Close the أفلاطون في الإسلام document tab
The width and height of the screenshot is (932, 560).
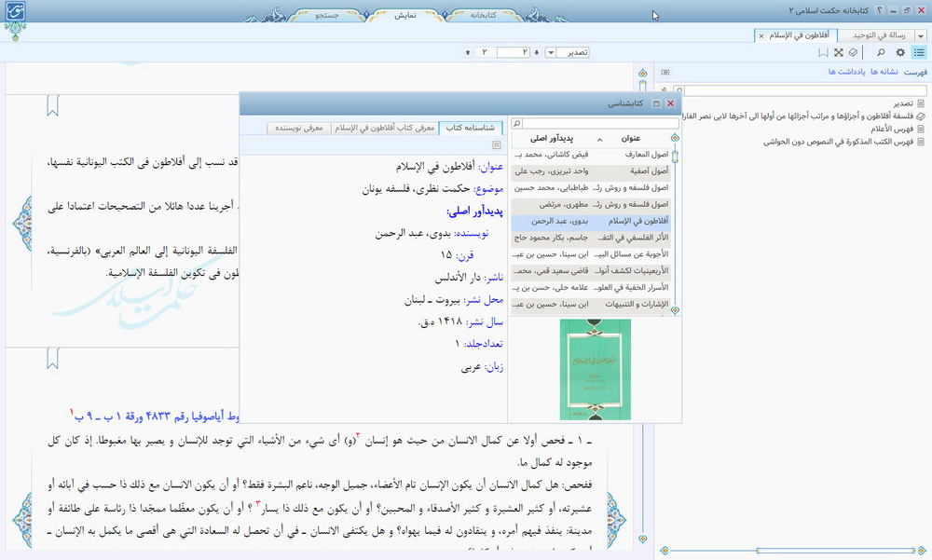pyautogui.click(x=761, y=36)
